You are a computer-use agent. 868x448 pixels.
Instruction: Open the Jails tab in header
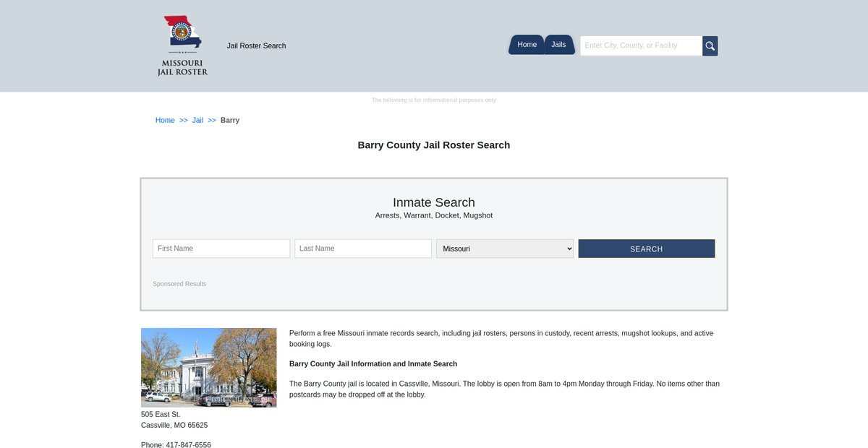click(x=559, y=45)
